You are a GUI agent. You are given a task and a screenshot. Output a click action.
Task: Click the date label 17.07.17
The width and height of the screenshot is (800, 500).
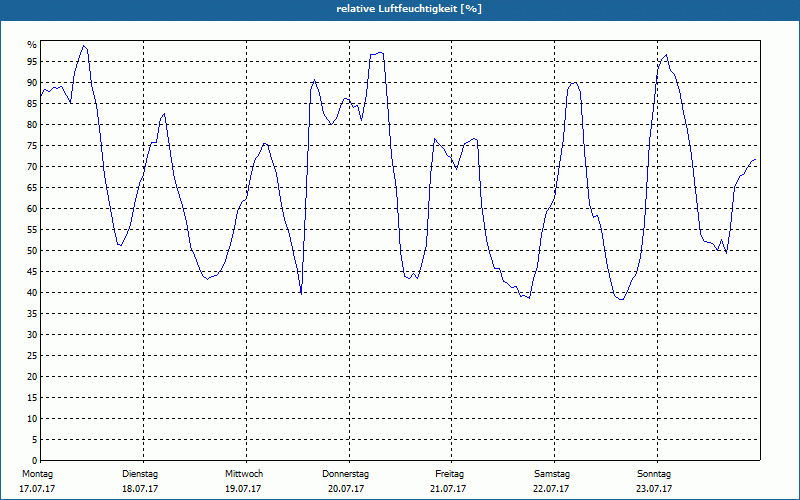pos(37,489)
